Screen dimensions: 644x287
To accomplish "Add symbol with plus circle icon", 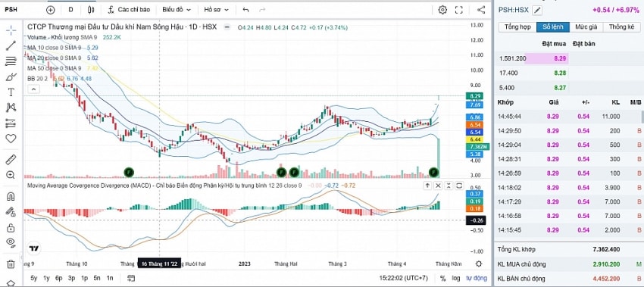I will [51, 10].
